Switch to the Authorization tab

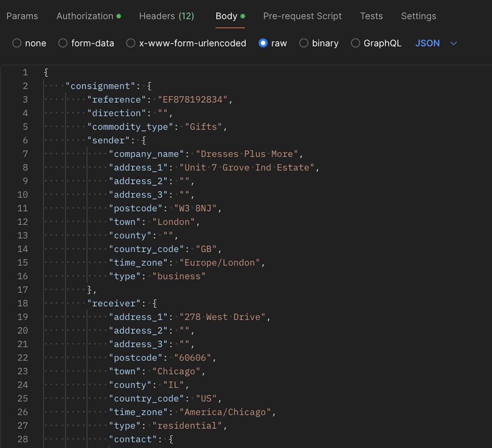tap(89, 16)
